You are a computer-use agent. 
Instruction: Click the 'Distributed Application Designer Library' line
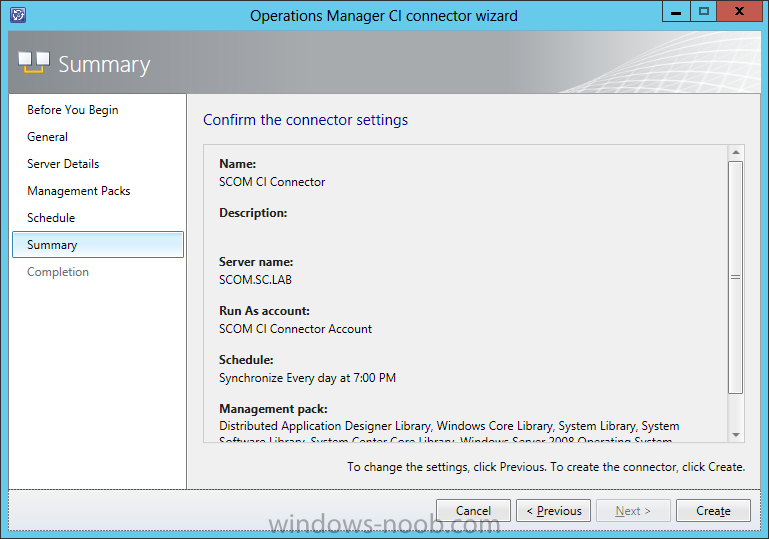pyautogui.click(x=449, y=426)
